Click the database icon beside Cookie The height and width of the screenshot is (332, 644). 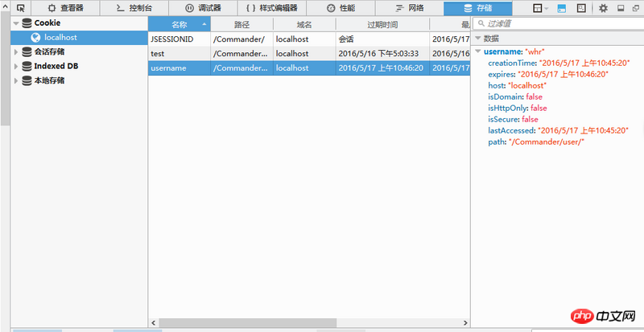coord(27,23)
